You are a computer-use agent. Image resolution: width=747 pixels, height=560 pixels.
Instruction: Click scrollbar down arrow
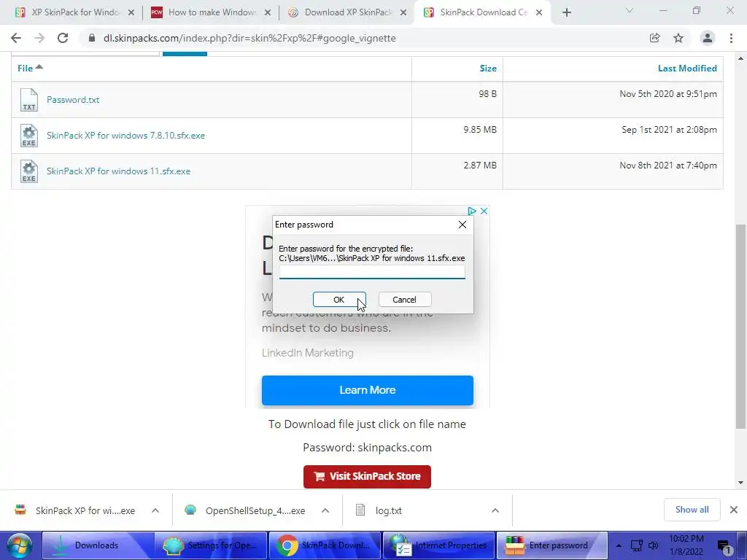740,483
